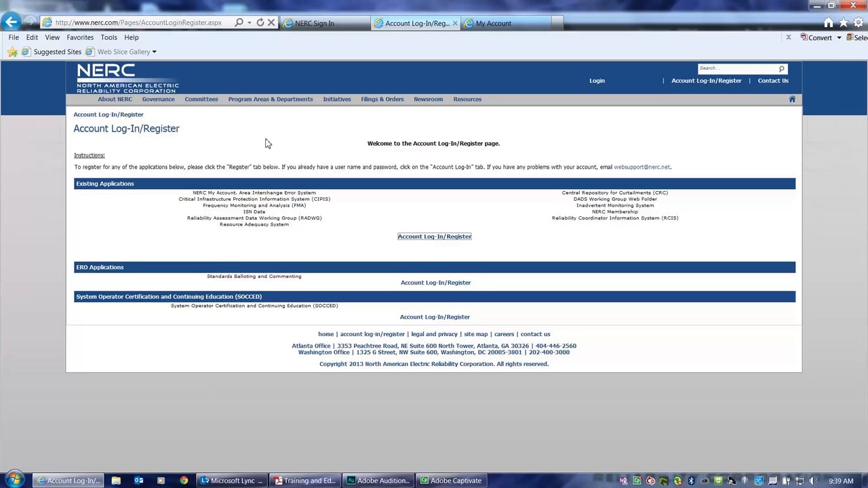
Task: Click the Bluetooth tray icon
Action: click(x=691, y=481)
